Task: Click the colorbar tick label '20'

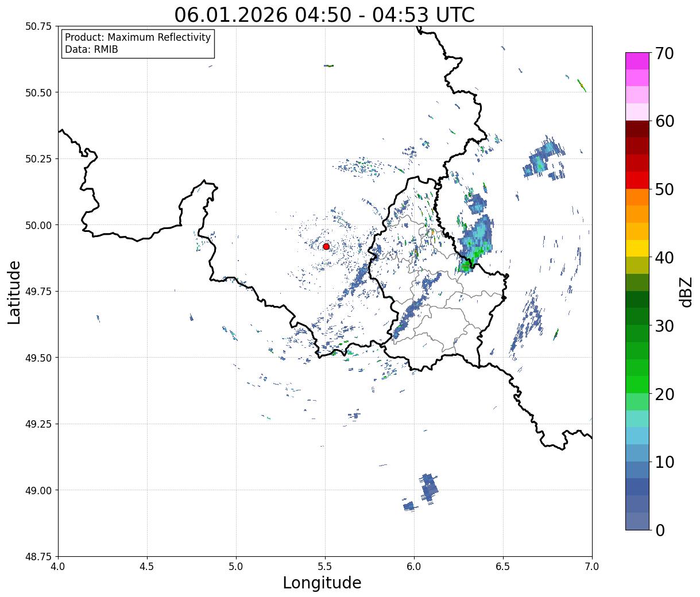Action: coord(664,394)
